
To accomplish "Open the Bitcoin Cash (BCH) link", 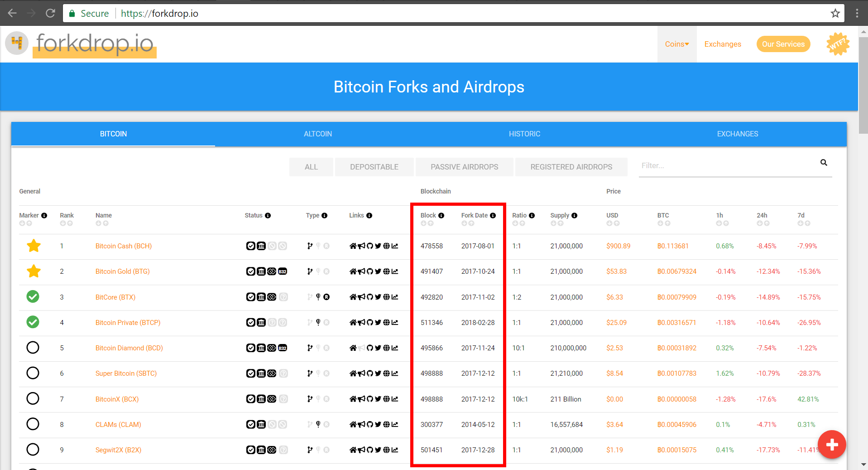I will pos(124,246).
